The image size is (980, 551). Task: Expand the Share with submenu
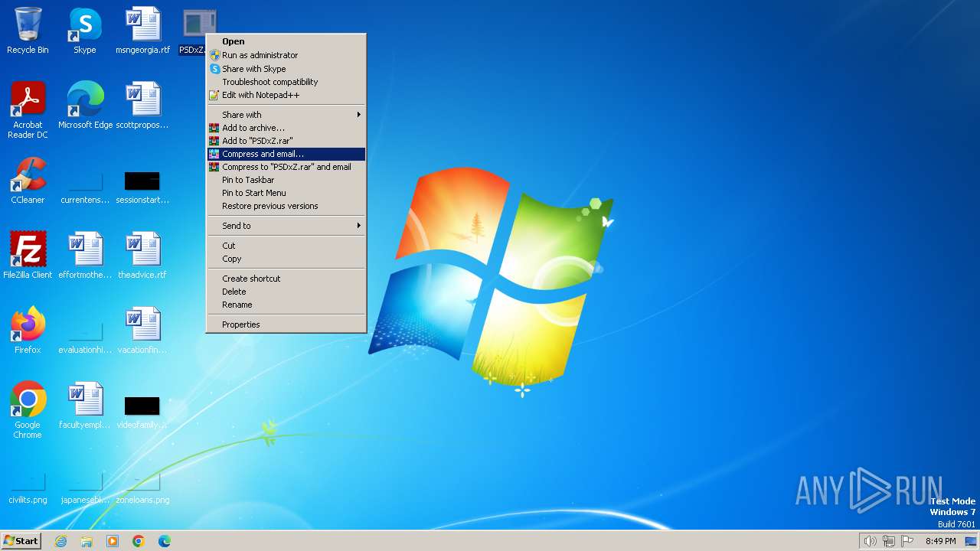coord(286,115)
